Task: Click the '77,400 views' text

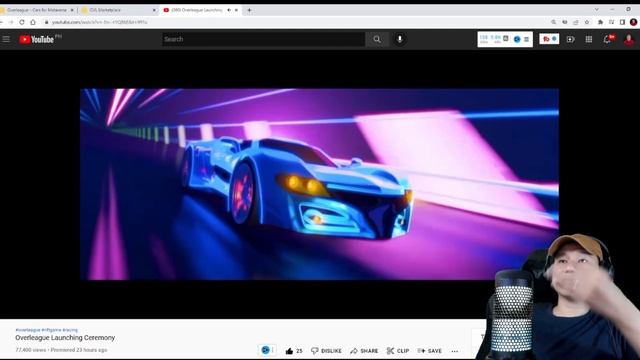Action: coord(31,350)
